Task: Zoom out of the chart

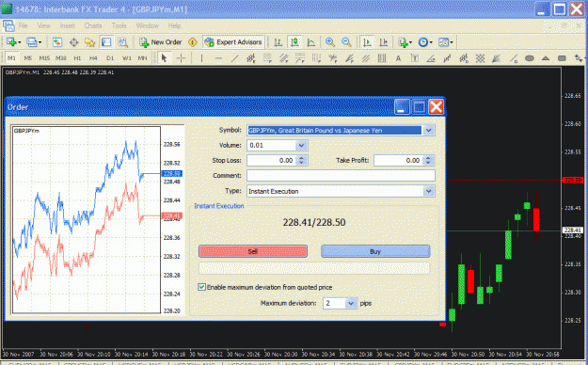Action: 346,42
